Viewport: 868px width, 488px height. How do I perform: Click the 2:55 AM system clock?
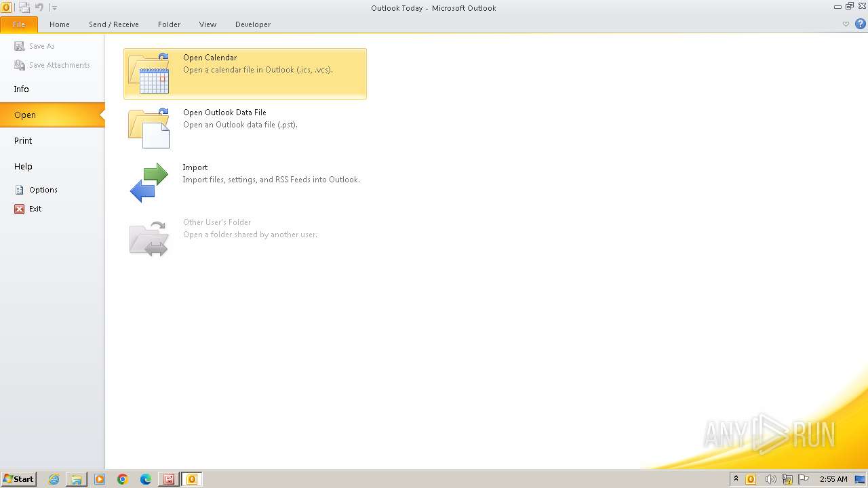(x=833, y=479)
